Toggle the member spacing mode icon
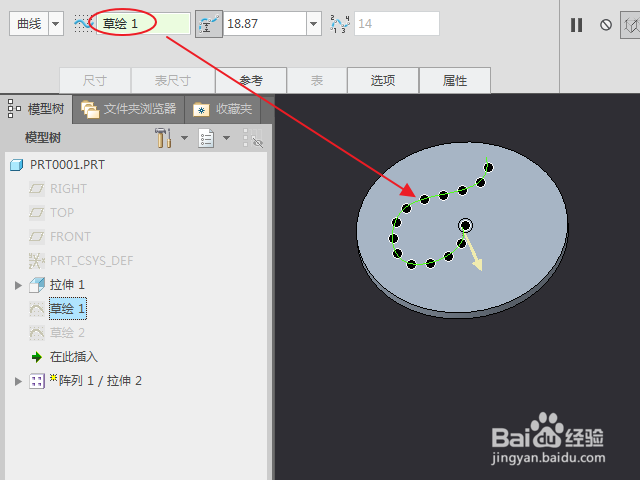640x480 pixels. click(209, 24)
